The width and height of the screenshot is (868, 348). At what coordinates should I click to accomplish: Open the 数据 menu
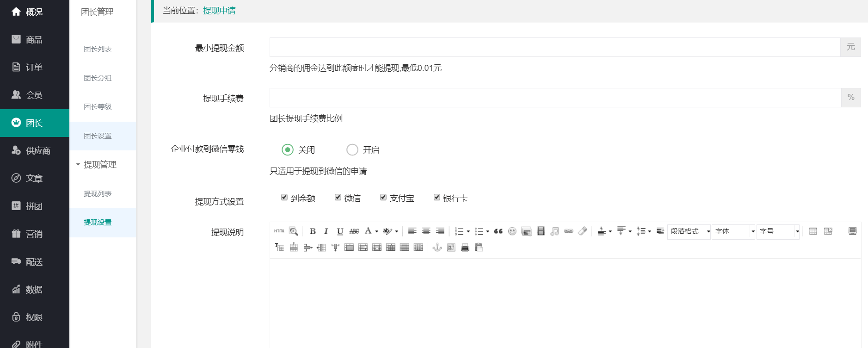point(35,289)
